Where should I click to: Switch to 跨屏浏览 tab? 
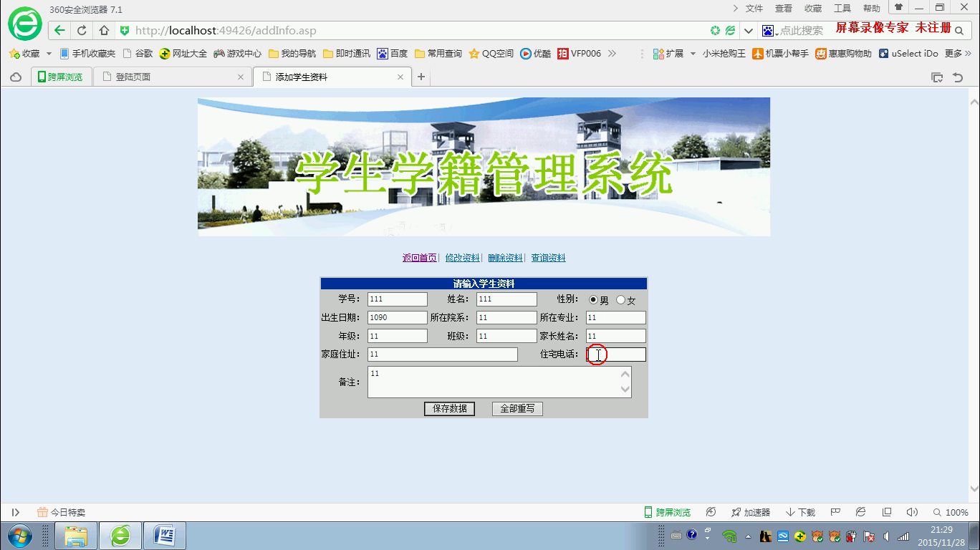tap(62, 77)
